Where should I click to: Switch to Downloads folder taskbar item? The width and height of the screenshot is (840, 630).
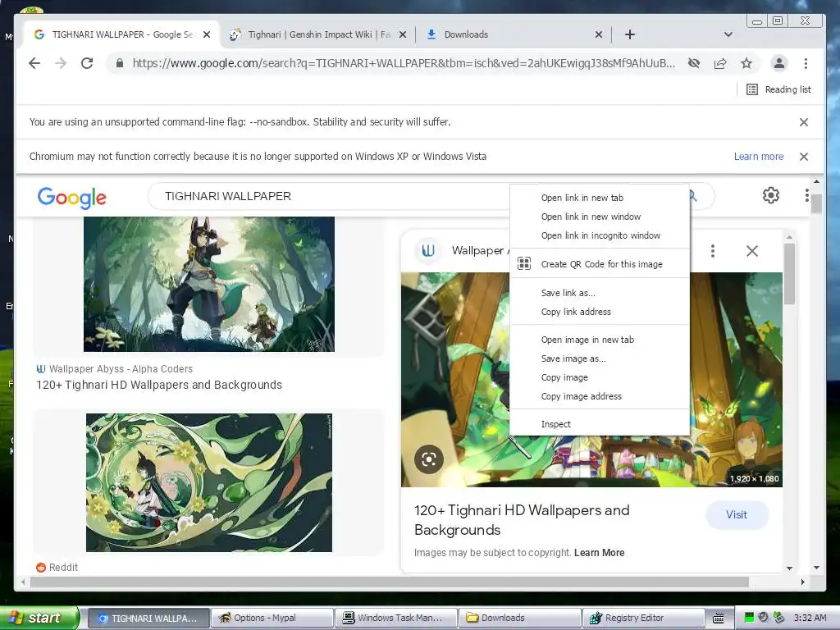(519, 618)
